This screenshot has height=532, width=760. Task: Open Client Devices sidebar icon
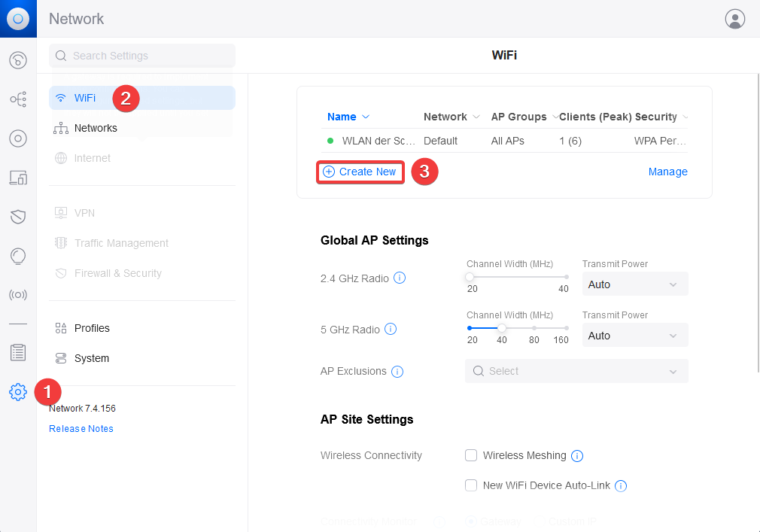18,178
